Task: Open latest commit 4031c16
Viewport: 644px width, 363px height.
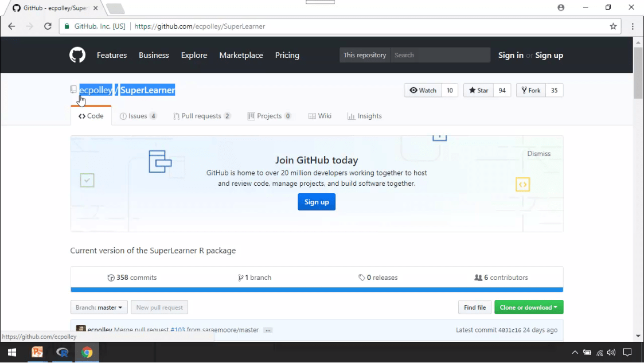Action: [509, 330]
